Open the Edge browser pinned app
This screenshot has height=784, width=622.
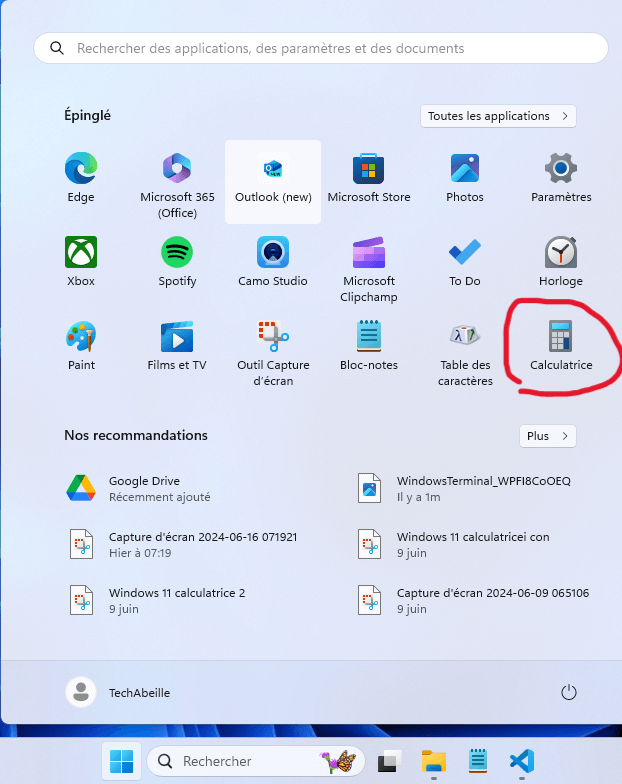(81, 178)
